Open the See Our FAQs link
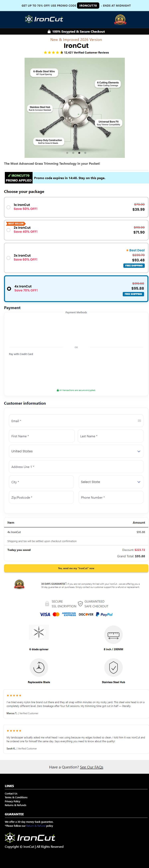The image size is (149, 868). (x=91, y=767)
